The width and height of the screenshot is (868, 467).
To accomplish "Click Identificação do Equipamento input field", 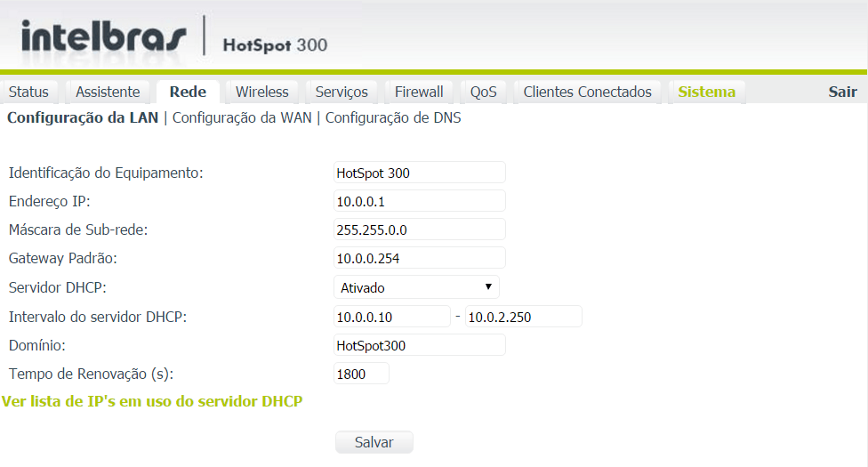I will click(420, 173).
